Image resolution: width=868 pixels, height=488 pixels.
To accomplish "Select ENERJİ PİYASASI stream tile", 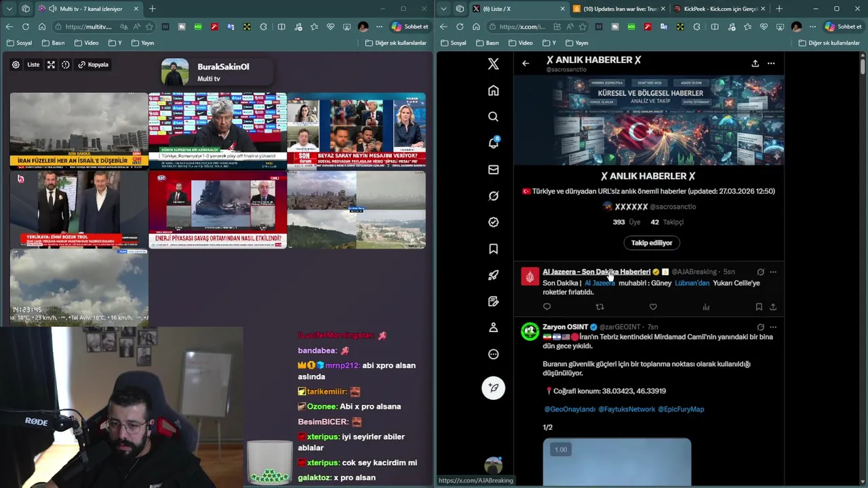I will pos(217,209).
